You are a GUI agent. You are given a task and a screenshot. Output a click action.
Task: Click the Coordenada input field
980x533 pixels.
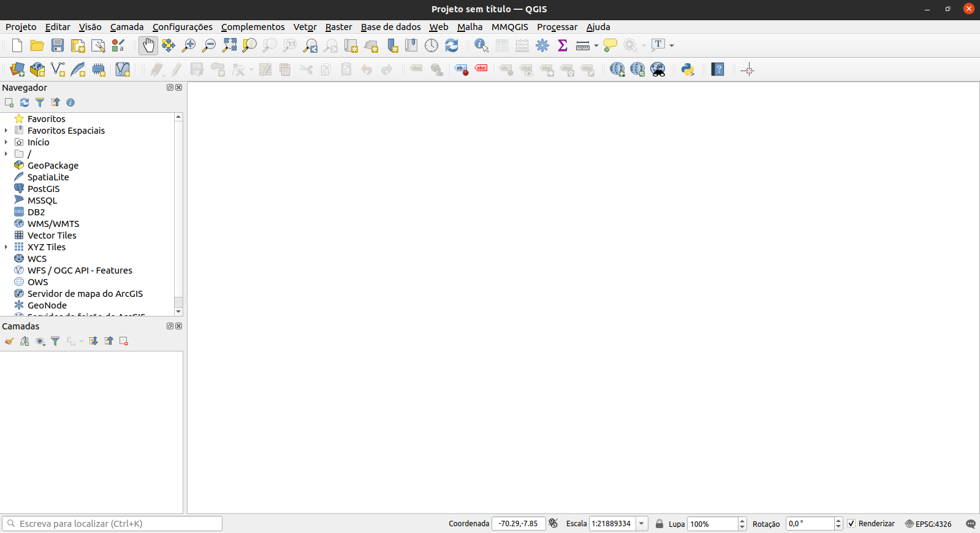pos(518,524)
